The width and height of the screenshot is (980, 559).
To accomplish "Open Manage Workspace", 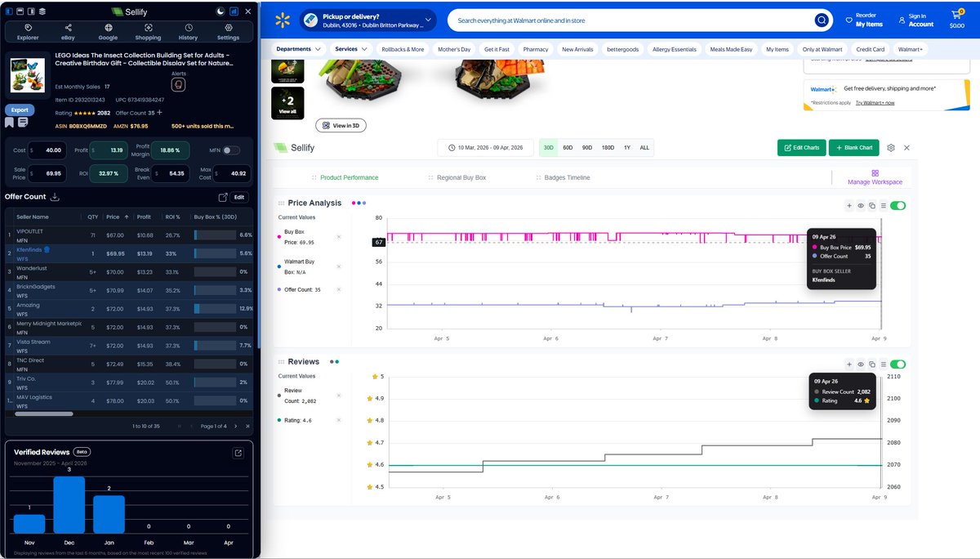I will (x=875, y=177).
